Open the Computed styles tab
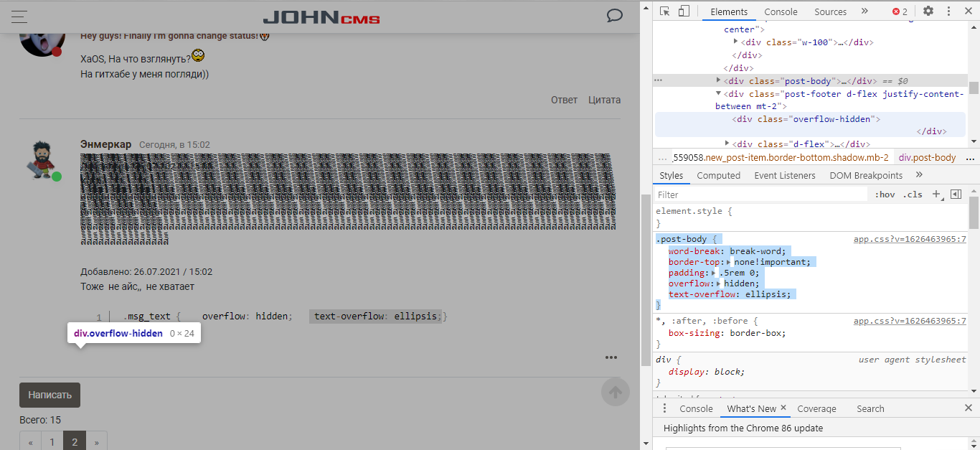This screenshot has height=450, width=980. (x=718, y=175)
